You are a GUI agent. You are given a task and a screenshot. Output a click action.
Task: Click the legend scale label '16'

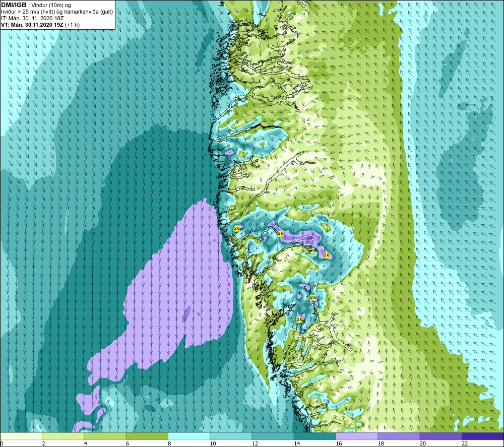[339, 443]
